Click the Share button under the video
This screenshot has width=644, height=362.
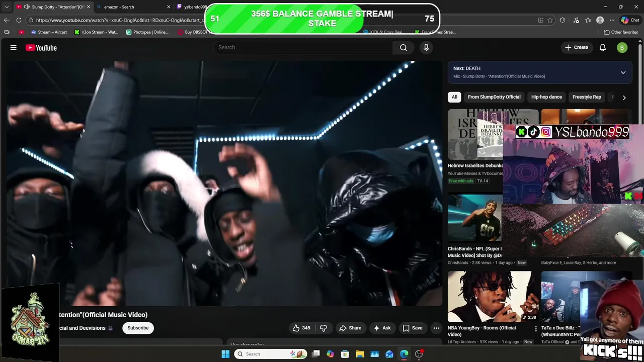point(350,328)
